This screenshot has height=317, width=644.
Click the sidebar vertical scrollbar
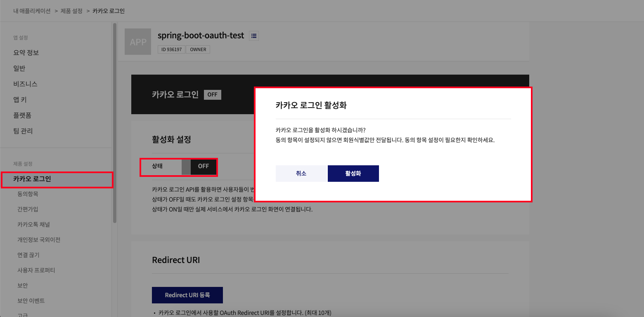coord(115,123)
